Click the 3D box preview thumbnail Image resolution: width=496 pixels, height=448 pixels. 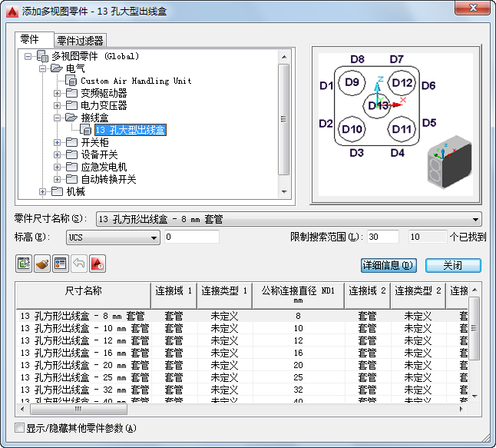pos(449,162)
